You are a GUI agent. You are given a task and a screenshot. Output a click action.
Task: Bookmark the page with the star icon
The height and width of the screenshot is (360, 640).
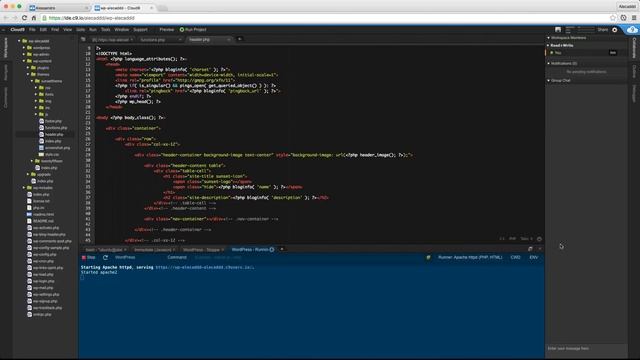click(x=613, y=18)
